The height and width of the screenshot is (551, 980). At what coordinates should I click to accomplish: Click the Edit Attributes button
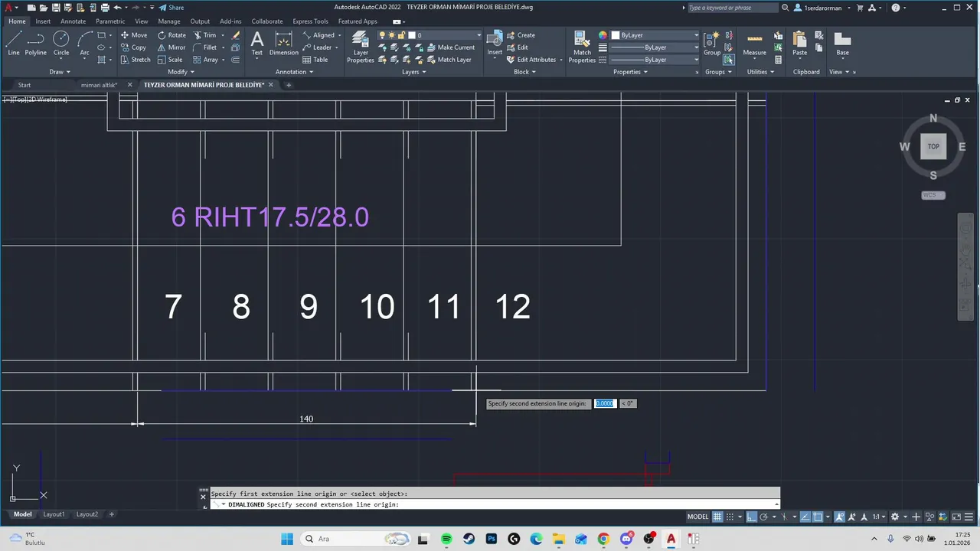pyautogui.click(x=531, y=60)
